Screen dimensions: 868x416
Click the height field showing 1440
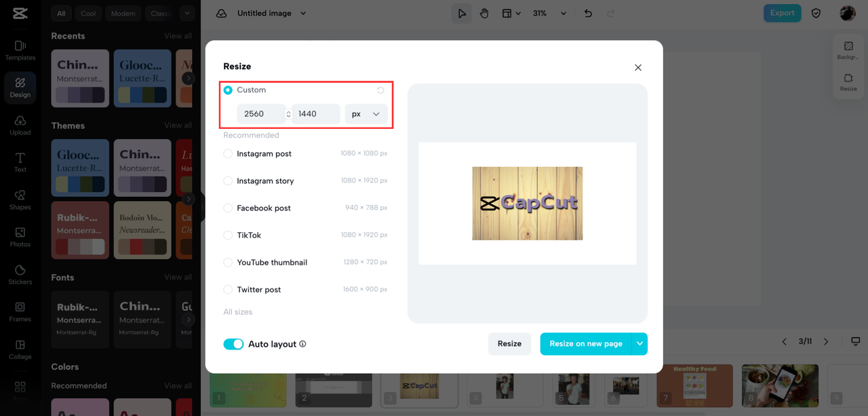[x=316, y=114]
